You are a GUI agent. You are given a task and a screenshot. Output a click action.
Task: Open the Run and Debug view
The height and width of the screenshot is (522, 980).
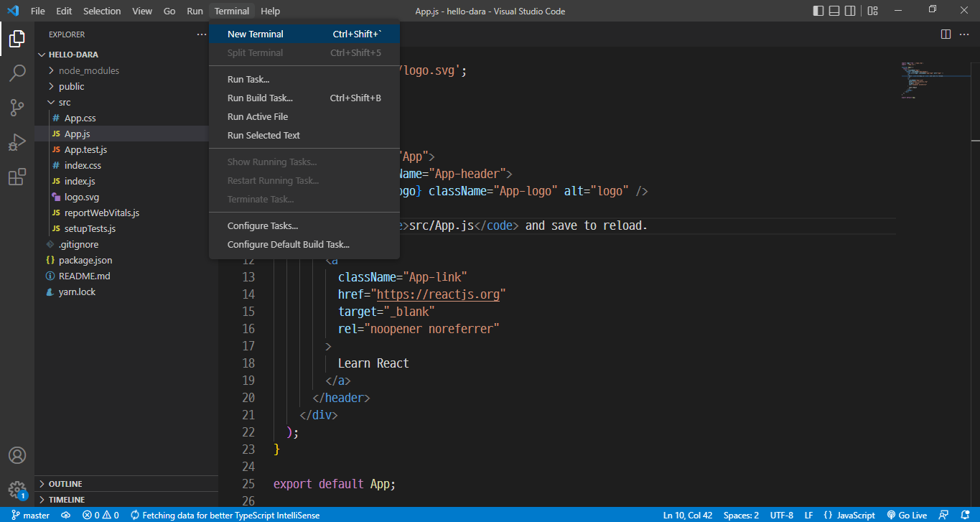pos(17,142)
